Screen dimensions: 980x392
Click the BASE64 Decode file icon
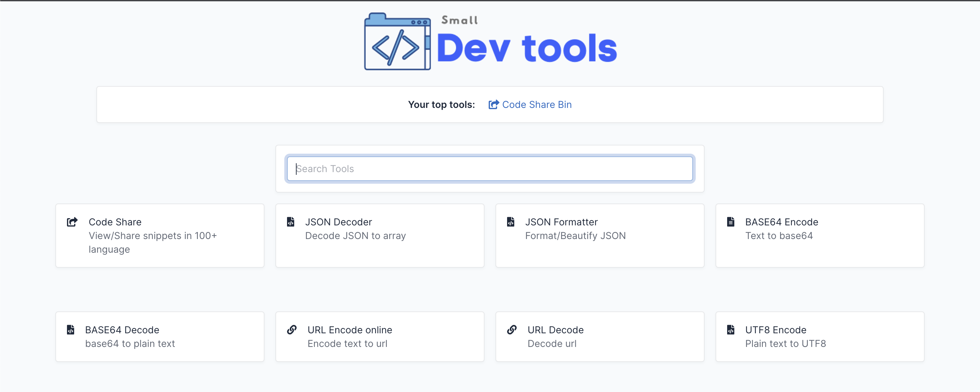point(71,330)
